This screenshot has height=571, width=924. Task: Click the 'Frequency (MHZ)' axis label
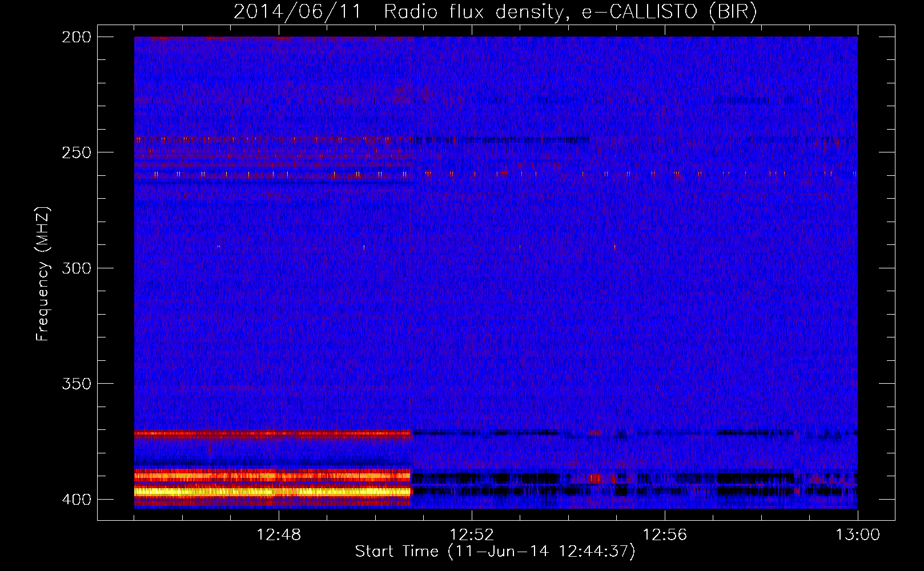[x=43, y=274]
